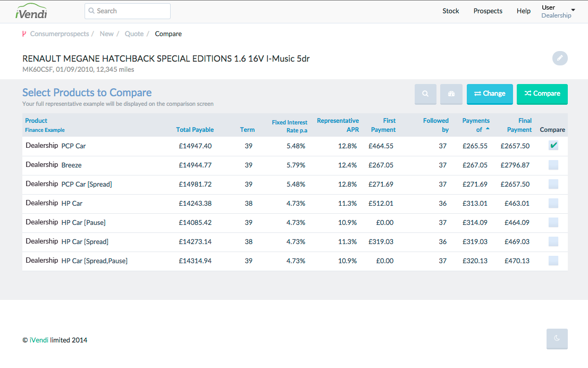Viewport: 588px width, 368px height.
Task: Click the Compare column header
Action: coord(552,129)
